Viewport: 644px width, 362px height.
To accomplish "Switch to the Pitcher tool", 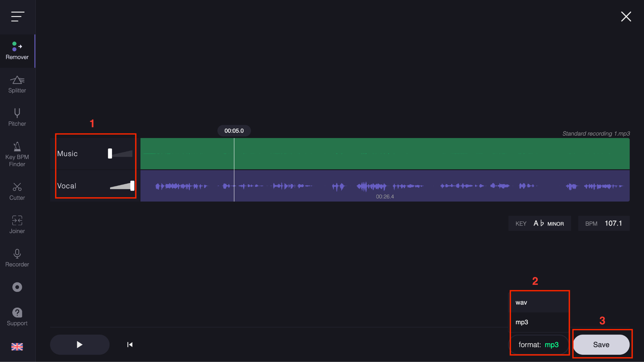I will [x=17, y=117].
